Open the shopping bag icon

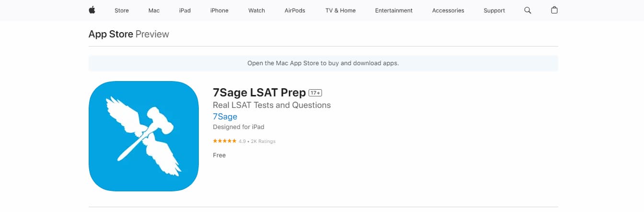(x=554, y=10)
